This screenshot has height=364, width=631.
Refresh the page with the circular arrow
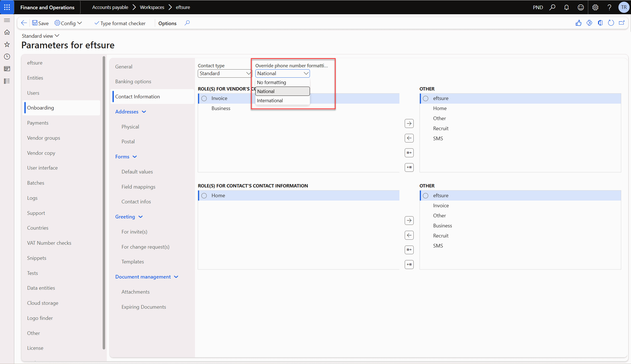pyautogui.click(x=611, y=23)
